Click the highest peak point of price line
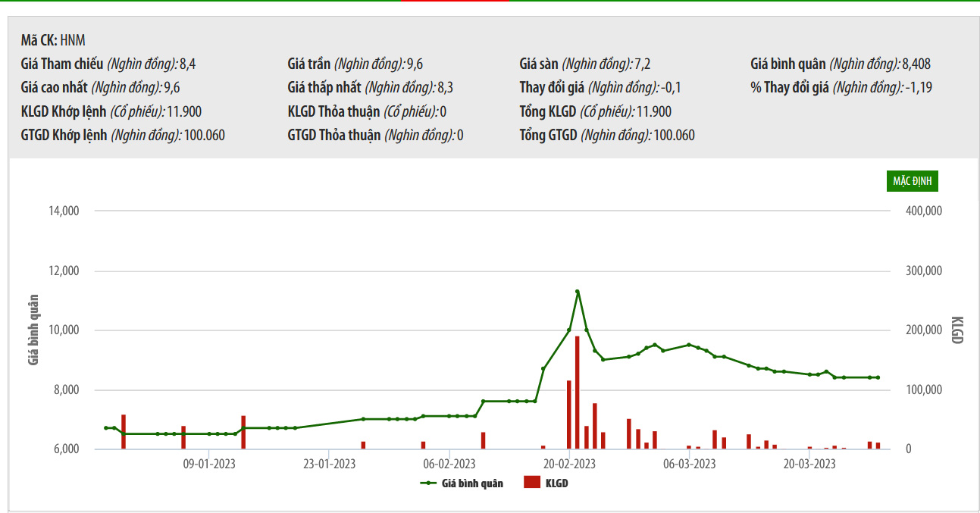Image resolution: width=980 pixels, height=513 pixels. [x=578, y=292]
